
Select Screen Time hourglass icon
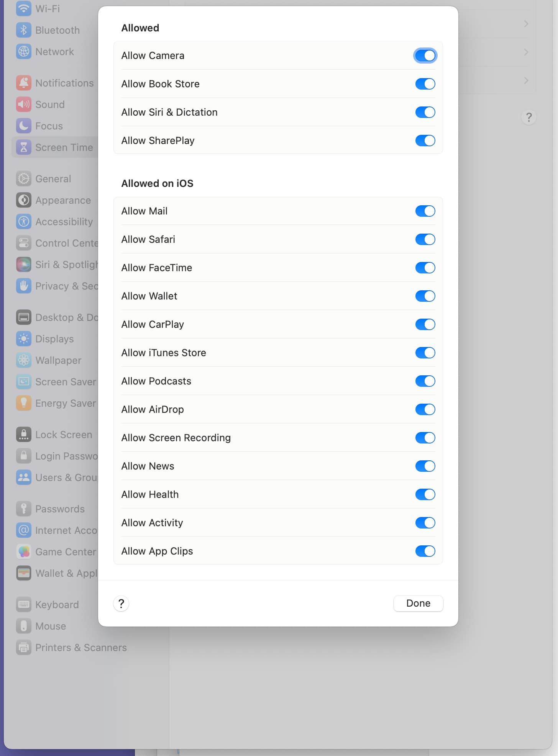(24, 147)
